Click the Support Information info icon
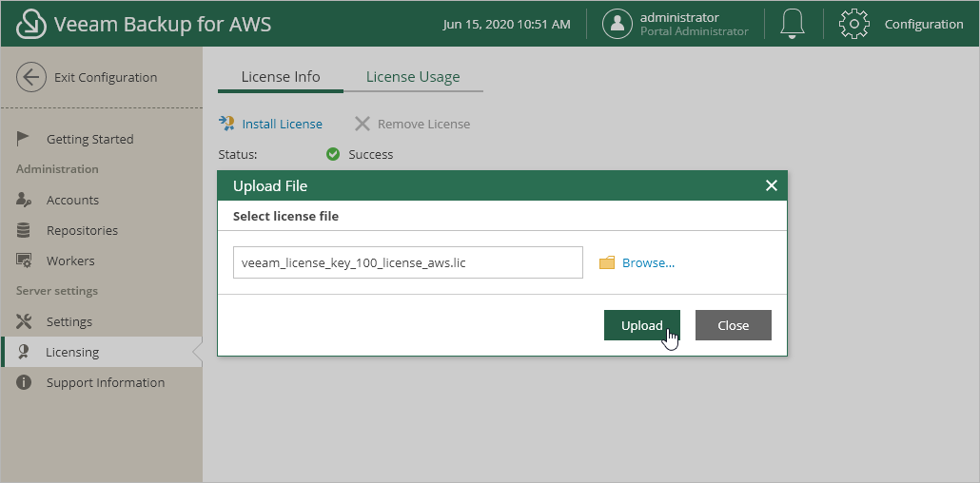The width and height of the screenshot is (980, 483). (x=24, y=382)
